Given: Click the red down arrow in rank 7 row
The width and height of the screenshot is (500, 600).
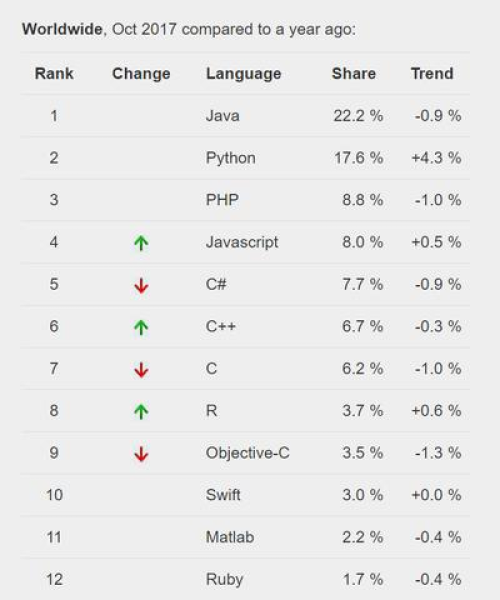Looking at the screenshot, I should tap(141, 370).
